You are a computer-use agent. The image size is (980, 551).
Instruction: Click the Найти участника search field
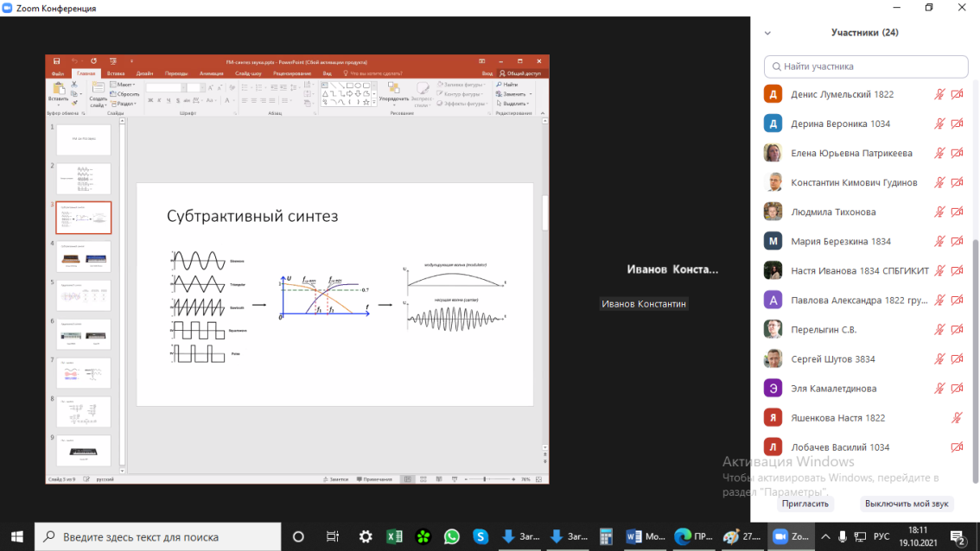click(866, 66)
